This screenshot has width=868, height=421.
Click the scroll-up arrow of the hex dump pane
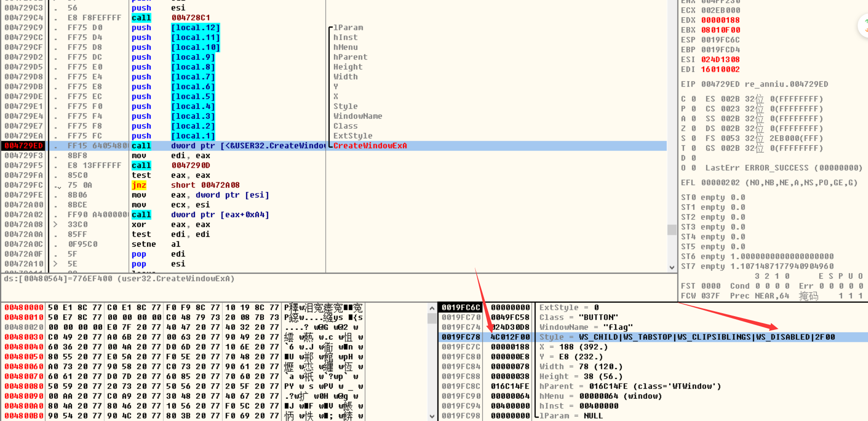click(x=432, y=308)
